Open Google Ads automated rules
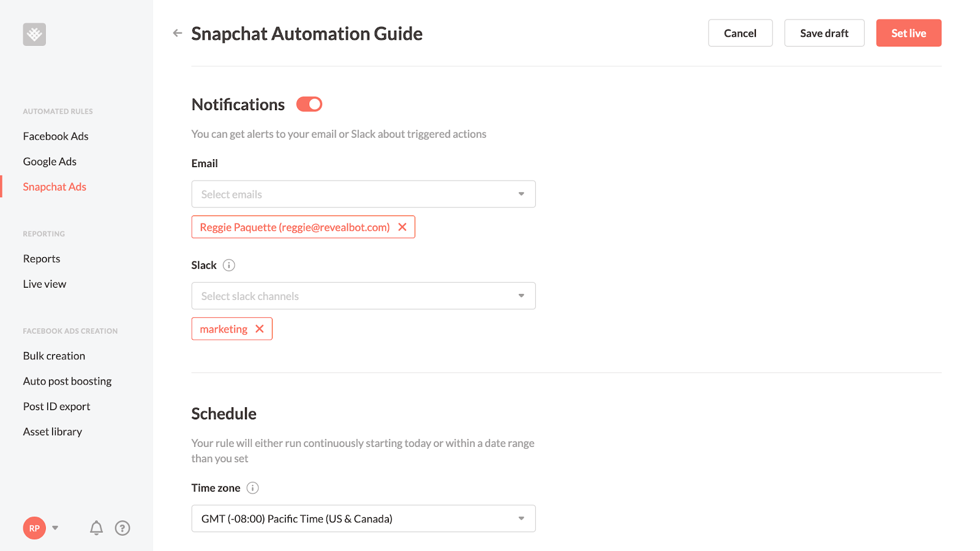 coord(50,162)
